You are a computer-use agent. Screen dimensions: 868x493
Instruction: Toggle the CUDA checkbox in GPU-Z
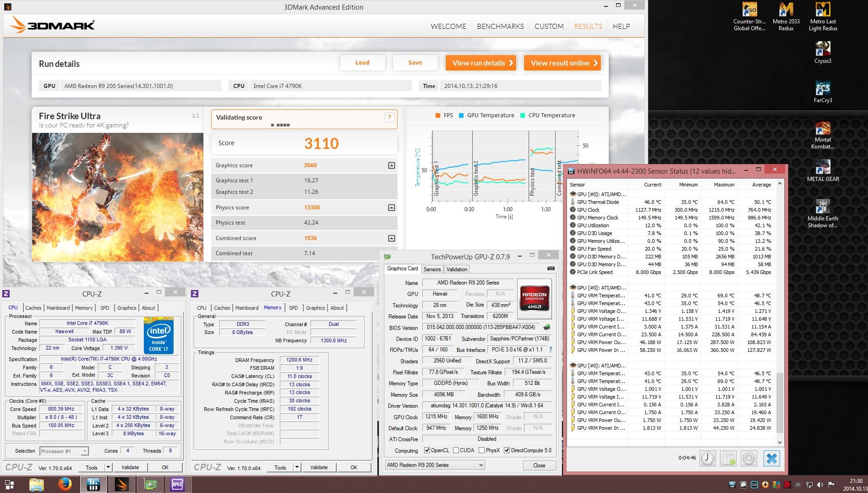point(456,450)
